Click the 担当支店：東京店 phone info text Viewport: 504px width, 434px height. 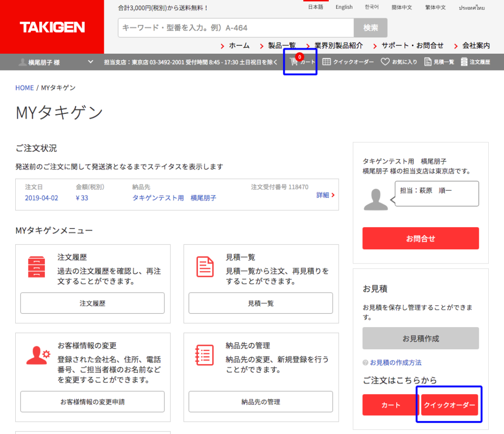190,62
